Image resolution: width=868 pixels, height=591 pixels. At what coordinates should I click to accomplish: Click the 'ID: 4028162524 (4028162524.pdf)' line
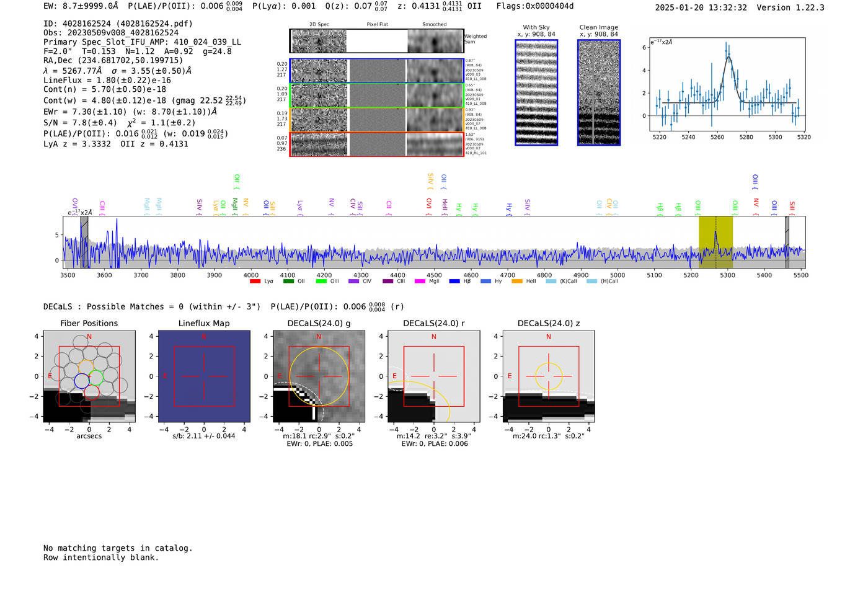pos(118,24)
